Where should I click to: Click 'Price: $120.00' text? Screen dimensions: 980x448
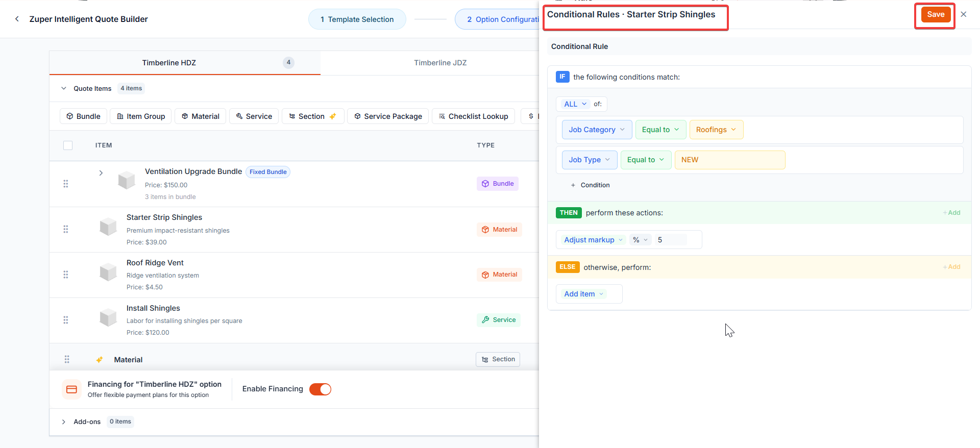click(148, 333)
